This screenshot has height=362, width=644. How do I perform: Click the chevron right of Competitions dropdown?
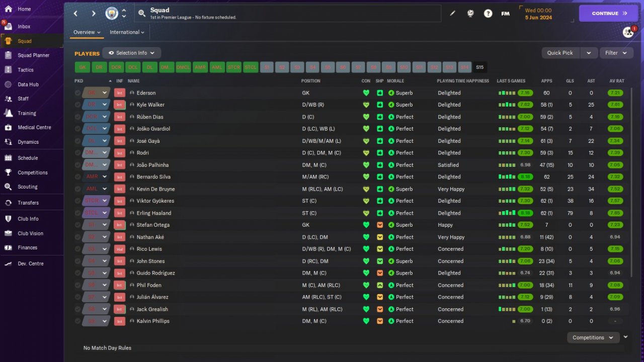(625, 337)
